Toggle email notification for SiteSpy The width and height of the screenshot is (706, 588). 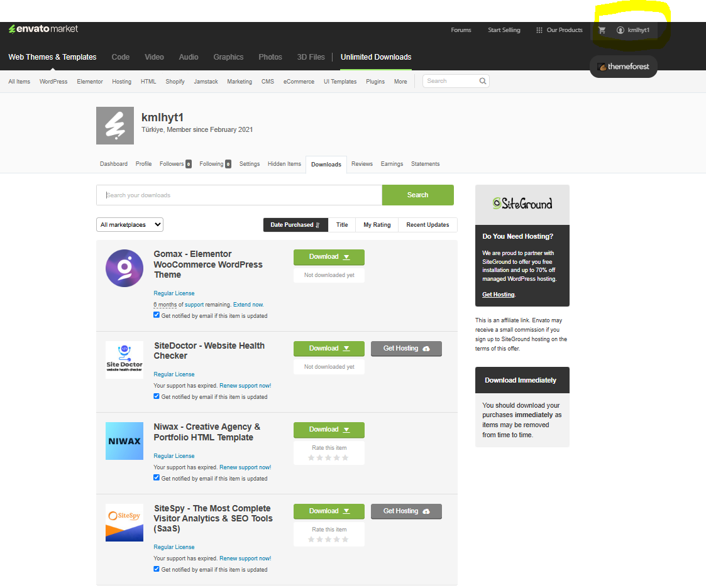[157, 569]
